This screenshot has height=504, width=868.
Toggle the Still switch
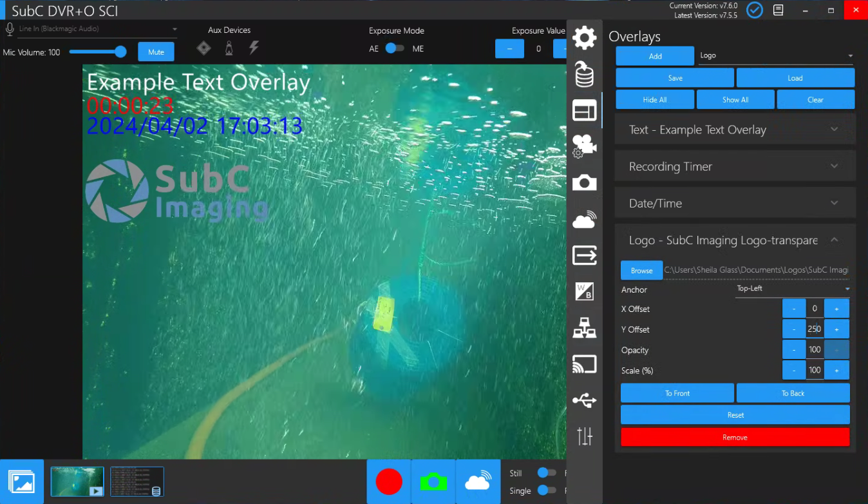click(547, 473)
